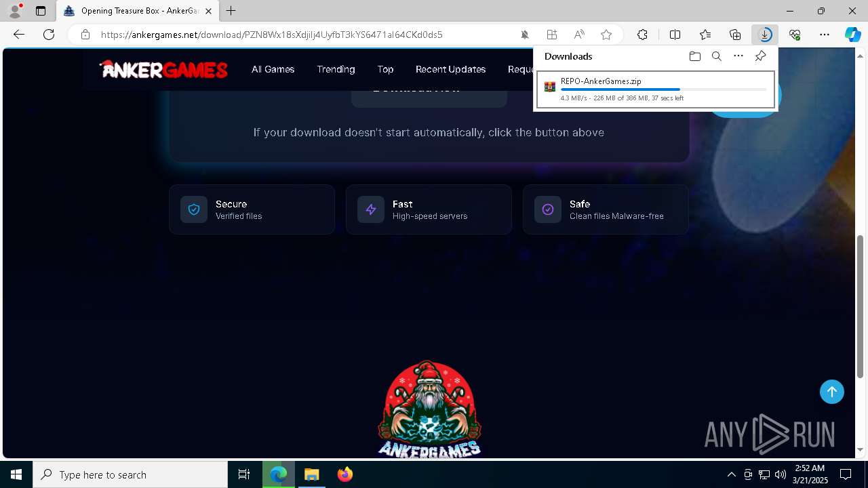Reload the current page

pos(49,35)
